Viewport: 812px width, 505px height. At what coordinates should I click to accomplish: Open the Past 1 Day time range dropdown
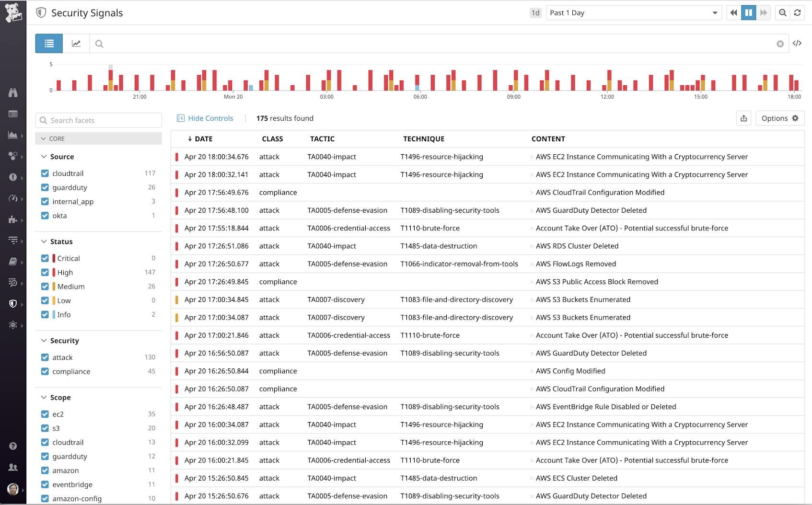[x=634, y=12]
